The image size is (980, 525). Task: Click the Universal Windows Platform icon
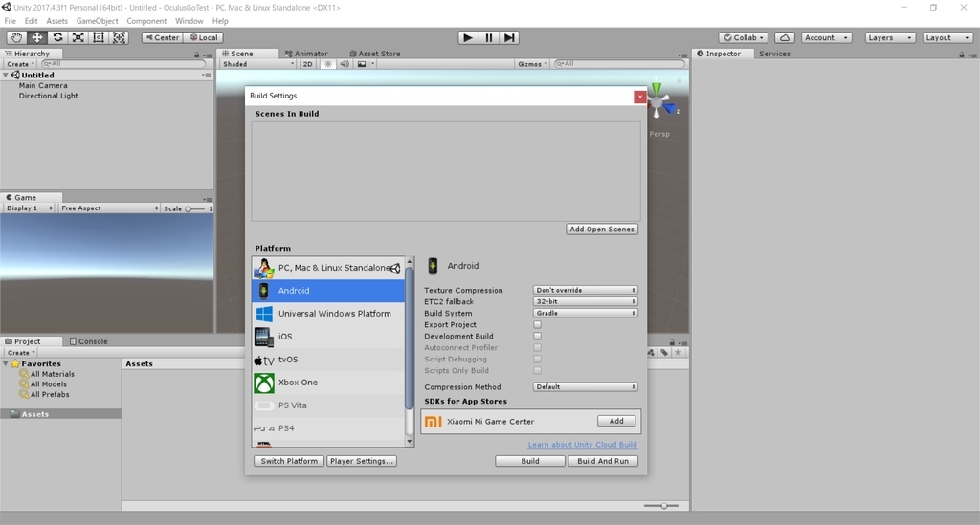pyautogui.click(x=264, y=314)
